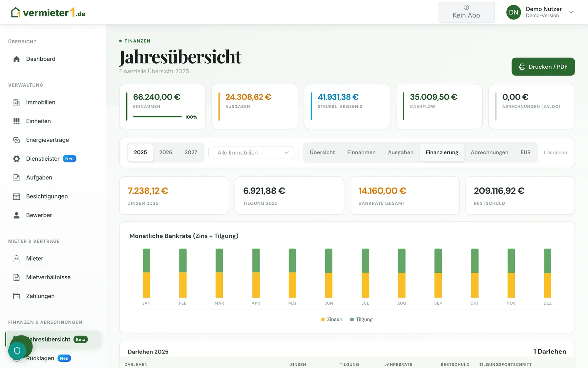Click the 14.160,00 € Bankrate Gesamt card

pos(405,195)
